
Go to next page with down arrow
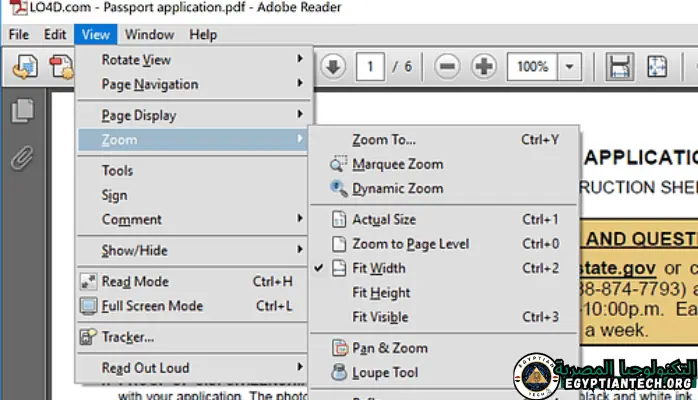[x=333, y=67]
